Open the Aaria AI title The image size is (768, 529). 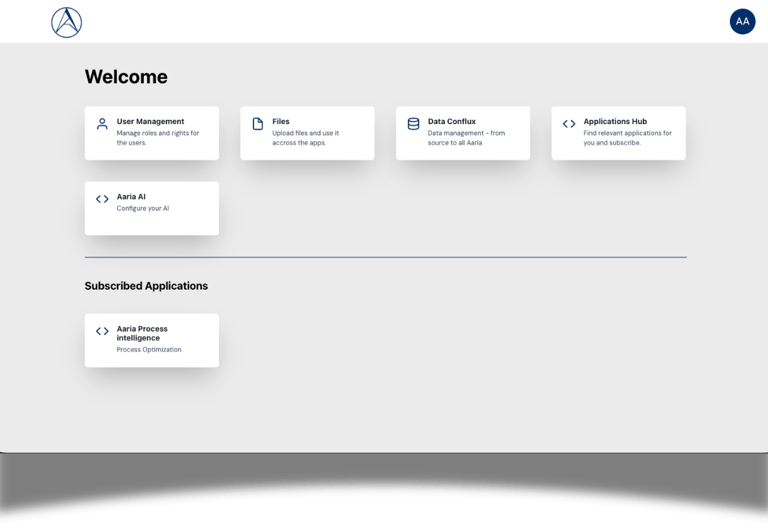click(131, 197)
